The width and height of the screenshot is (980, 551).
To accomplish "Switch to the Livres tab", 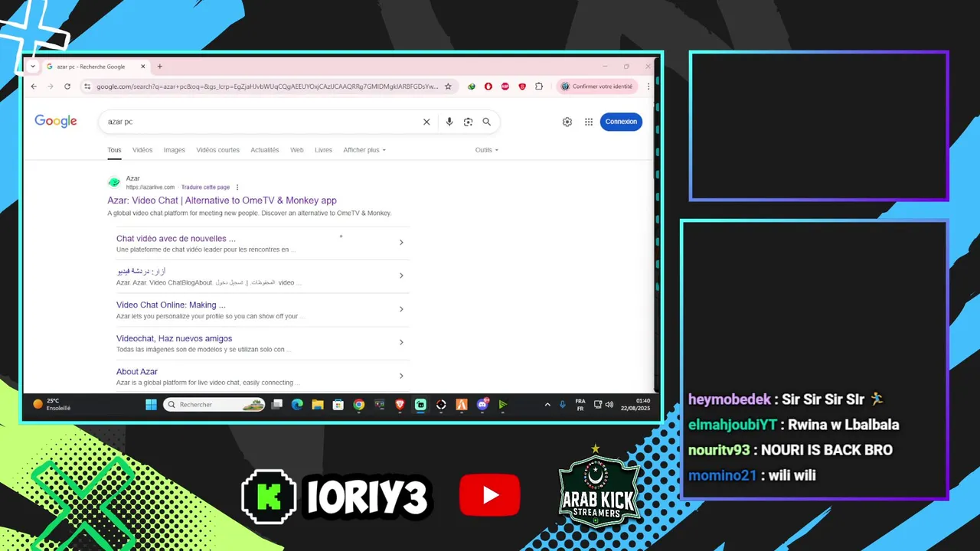I will (x=324, y=150).
